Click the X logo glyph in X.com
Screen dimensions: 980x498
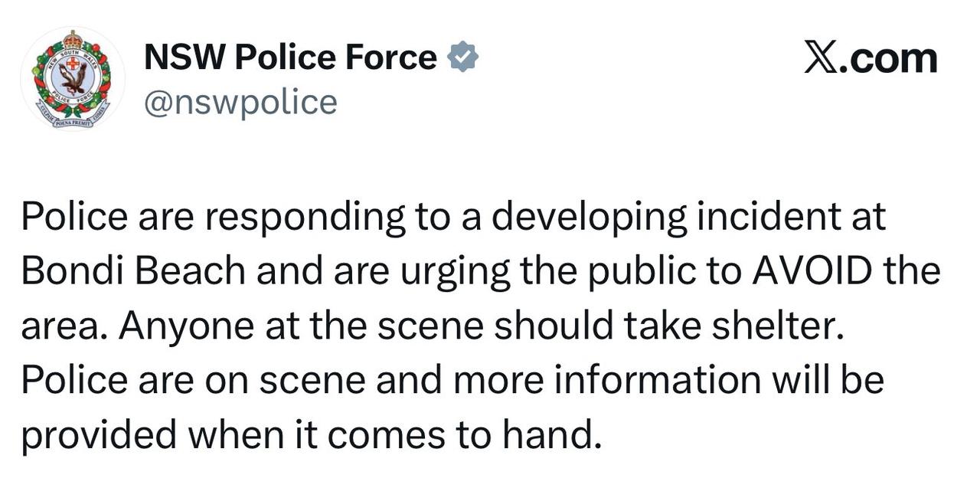pyautogui.click(x=821, y=58)
